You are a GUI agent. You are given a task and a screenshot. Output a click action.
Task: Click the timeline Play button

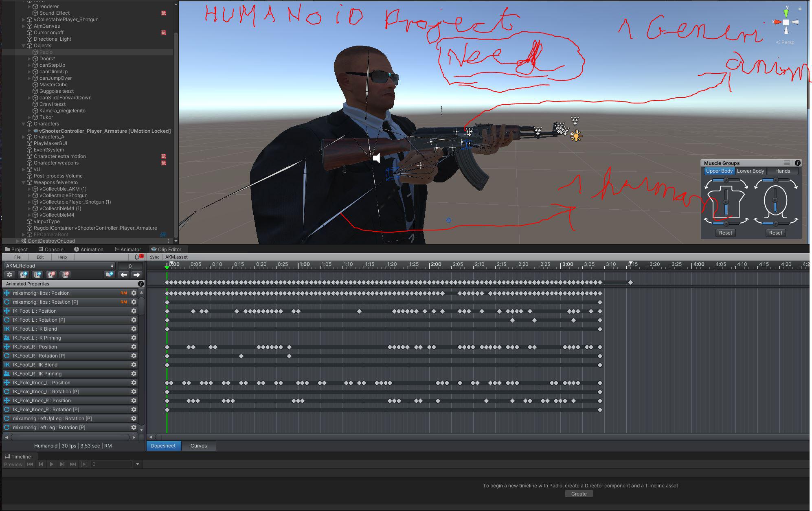pyautogui.click(x=51, y=464)
